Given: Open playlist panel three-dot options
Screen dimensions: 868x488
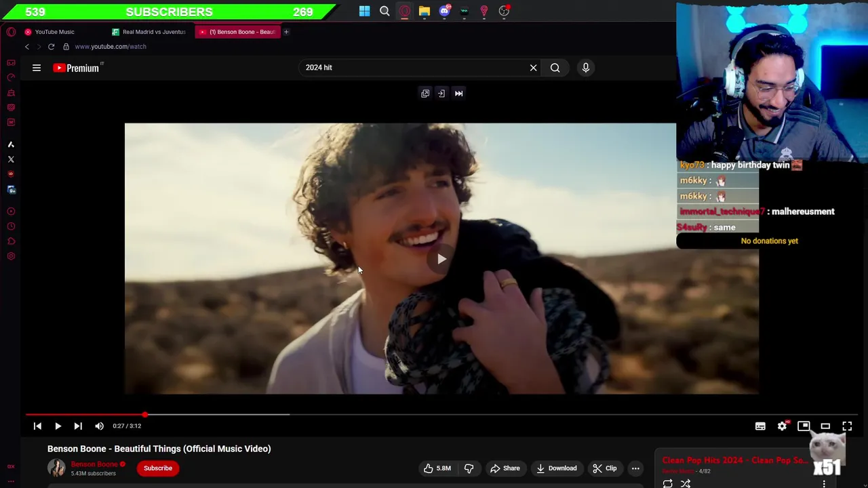Looking at the screenshot, I should tap(824, 483).
